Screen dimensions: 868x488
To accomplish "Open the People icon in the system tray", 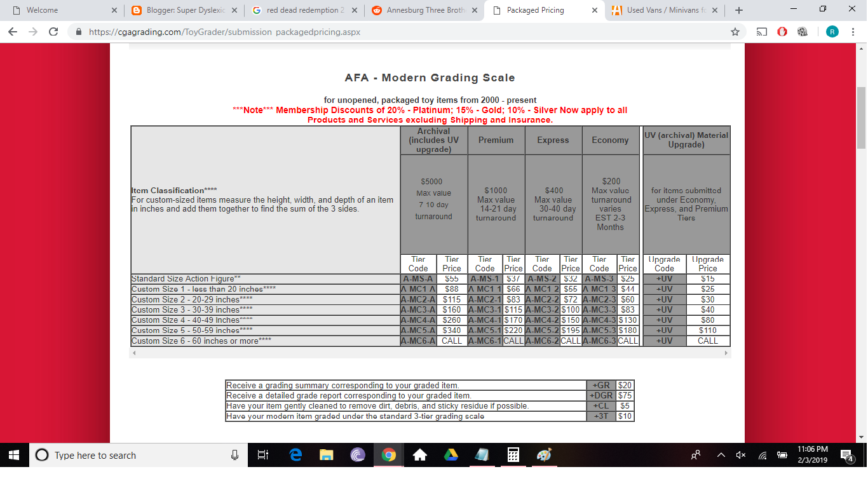I will 696,455.
